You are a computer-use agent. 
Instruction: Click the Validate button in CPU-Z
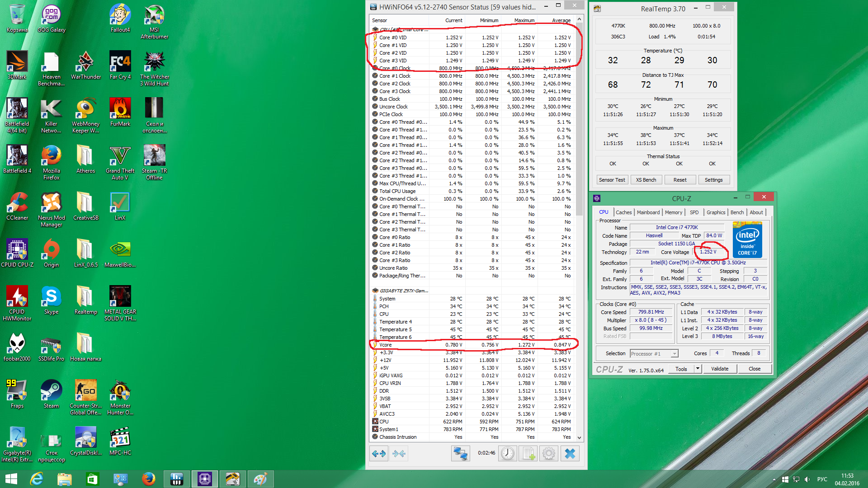pos(719,369)
